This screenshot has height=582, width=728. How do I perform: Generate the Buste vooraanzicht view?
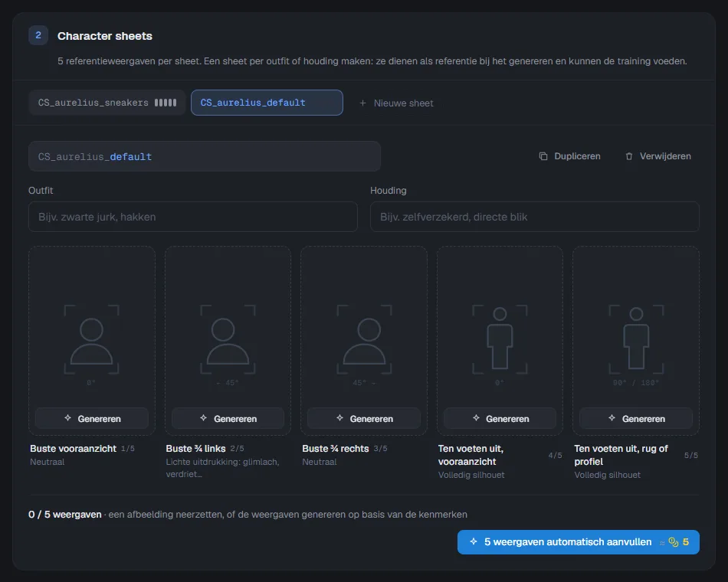tap(92, 419)
